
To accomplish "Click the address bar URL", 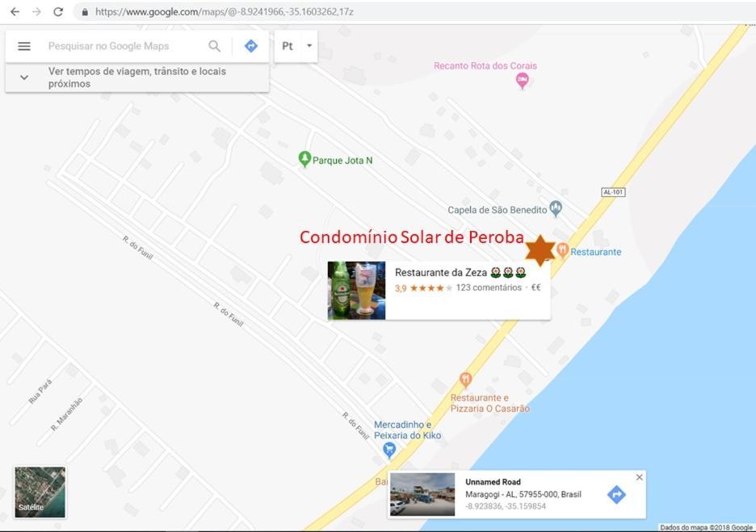I will click(225, 11).
